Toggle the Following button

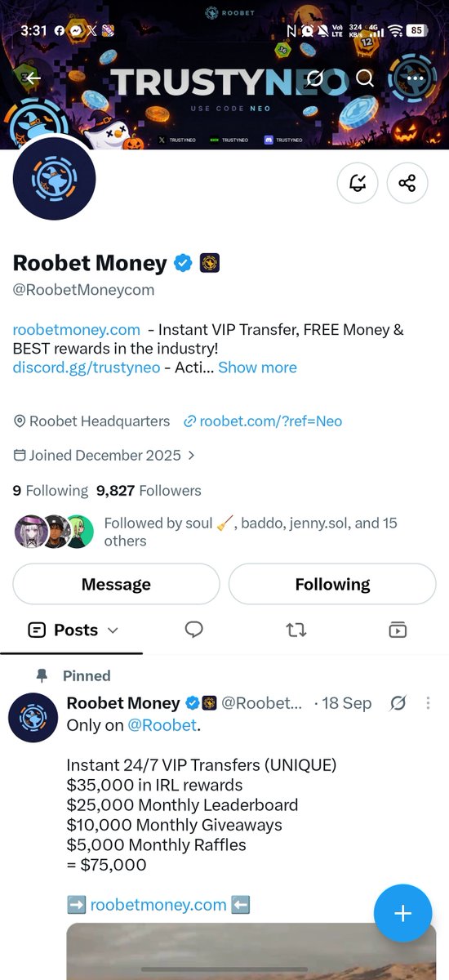(x=332, y=584)
